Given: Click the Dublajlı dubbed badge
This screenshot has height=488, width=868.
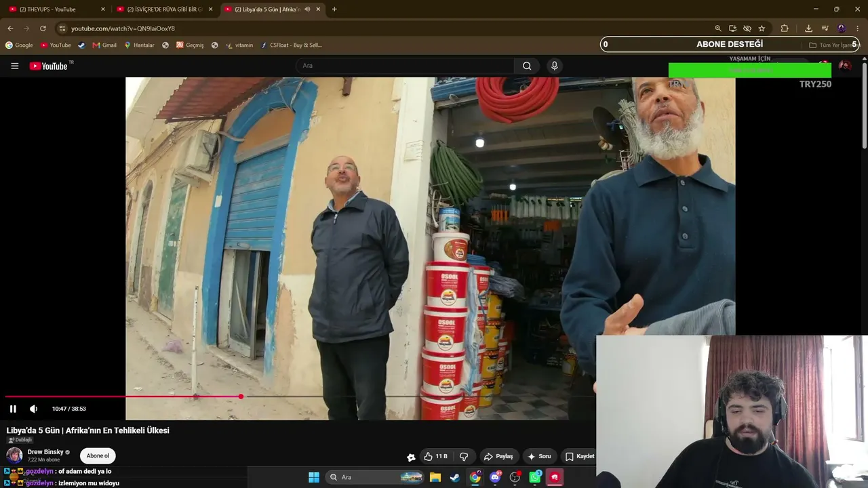Looking at the screenshot, I should (x=20, y=440).
